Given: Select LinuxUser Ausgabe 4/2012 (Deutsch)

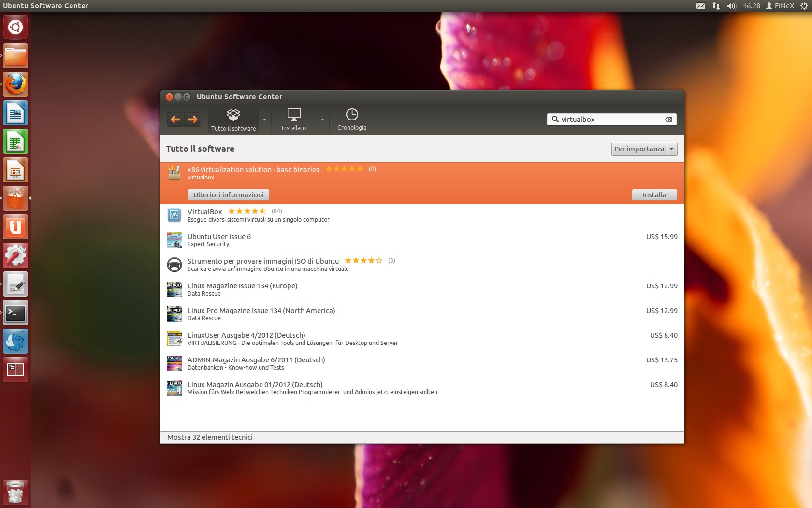Looking at the screenshot, I should pos(422,339).
